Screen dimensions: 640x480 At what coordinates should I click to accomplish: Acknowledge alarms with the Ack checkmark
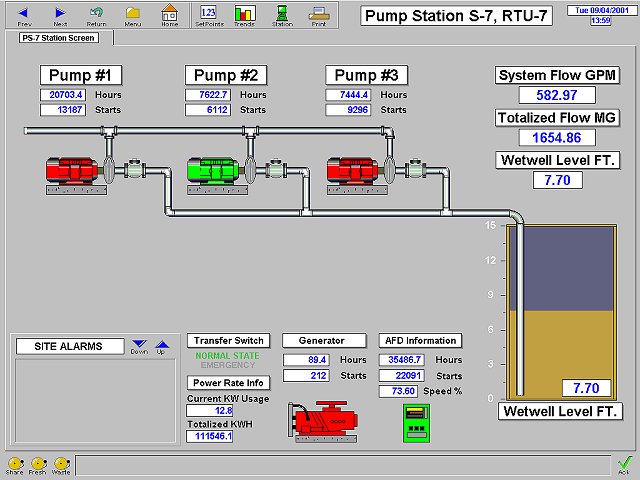[624, 463]
